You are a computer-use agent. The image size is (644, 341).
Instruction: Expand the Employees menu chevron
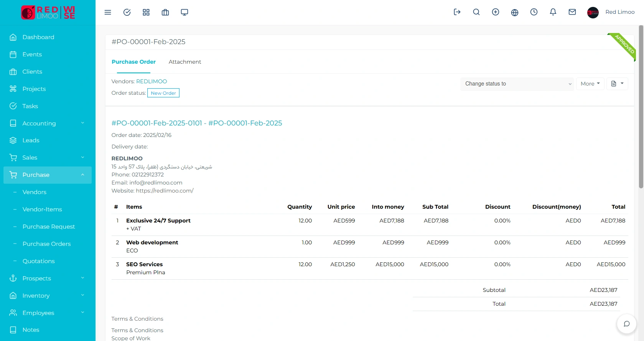coord(82,313)
